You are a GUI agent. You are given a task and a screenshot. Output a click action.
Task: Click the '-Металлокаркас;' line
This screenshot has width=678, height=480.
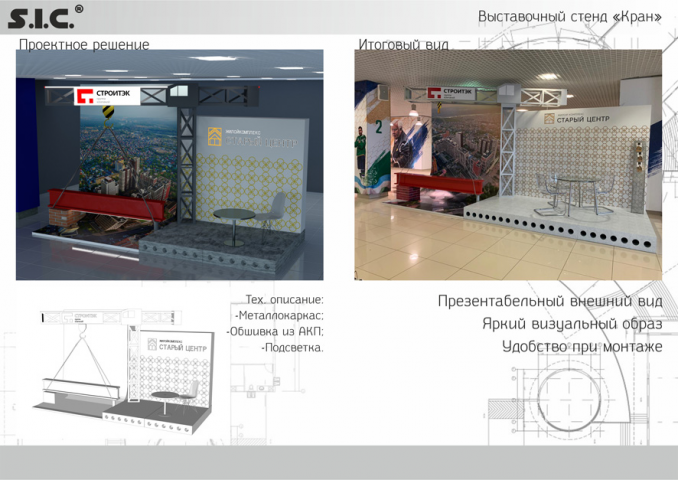tap(279, 315)
